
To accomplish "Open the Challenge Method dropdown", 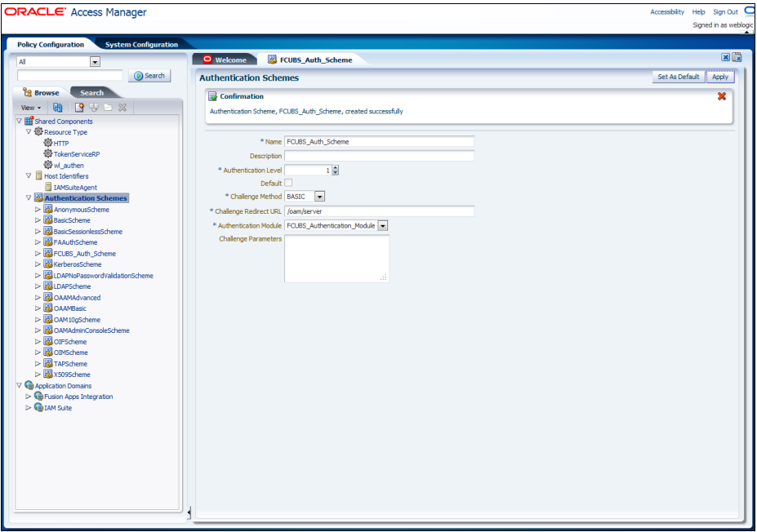I will tap(319, 197).
